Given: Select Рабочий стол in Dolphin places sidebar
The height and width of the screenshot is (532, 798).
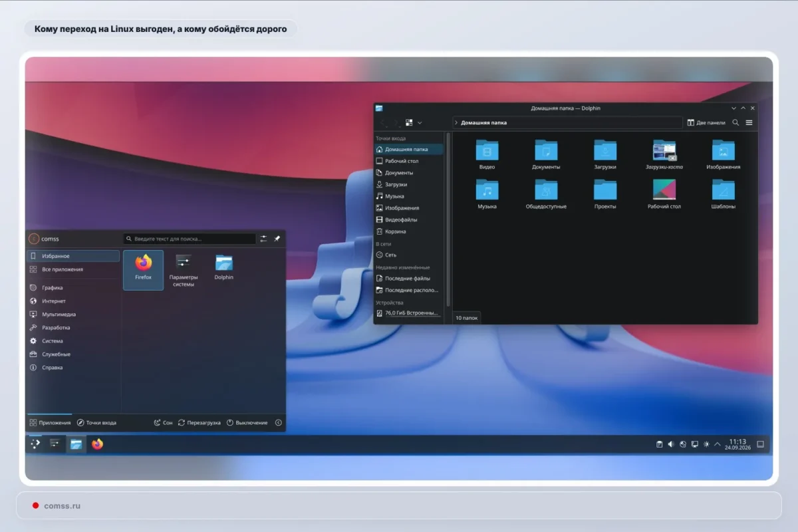Looking at the screenshot, I should pyautogui.click(x=408, y=161).
